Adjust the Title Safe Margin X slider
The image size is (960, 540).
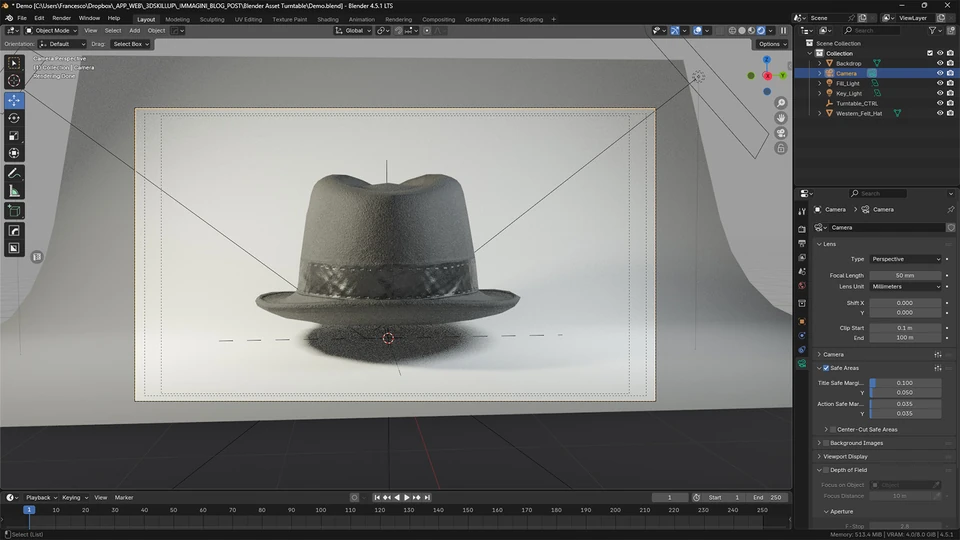click(906, 383)
